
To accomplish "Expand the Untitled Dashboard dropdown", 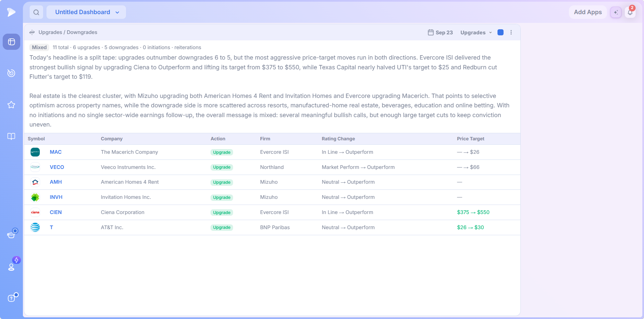I will pyautogui.click(x=86, y=12).
